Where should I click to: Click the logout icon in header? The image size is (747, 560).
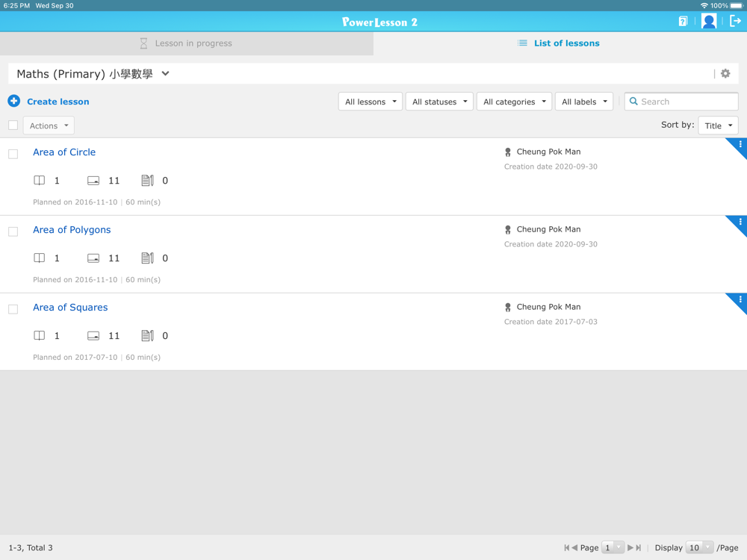click(x=735, y=22)
